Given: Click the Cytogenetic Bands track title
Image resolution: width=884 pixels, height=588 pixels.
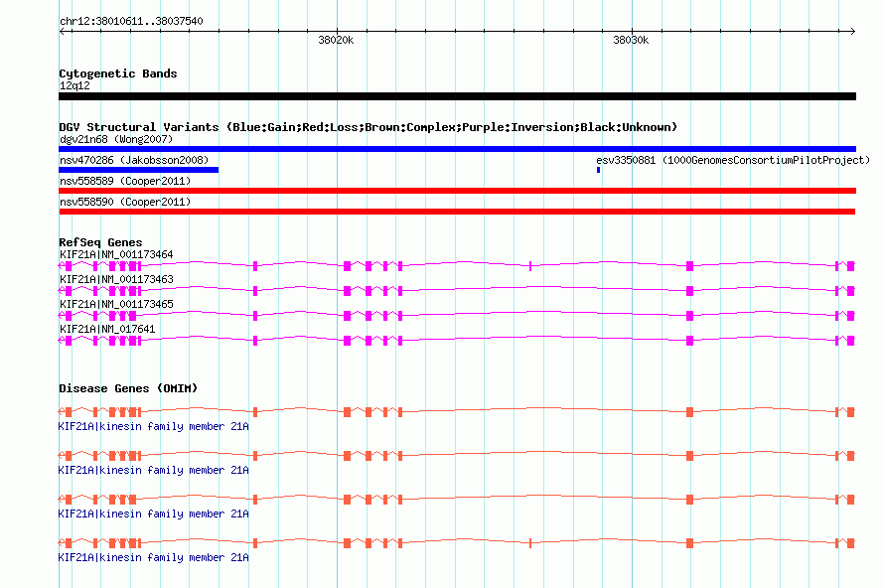Looking at the screenshot, I should [x=118, y=73].
